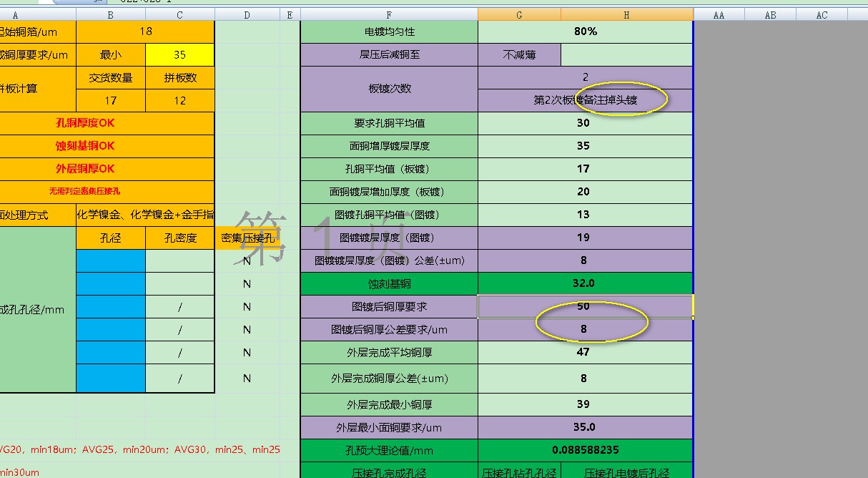The height and width of the screenshot is (478, 868).
Task: Select the 化学镍金、化学镍金+金手指 cell
Action: [x=145, y=215]
